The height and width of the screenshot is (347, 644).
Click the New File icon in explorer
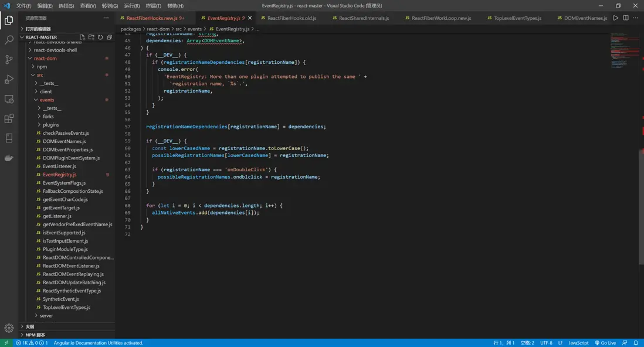(82, 37)
